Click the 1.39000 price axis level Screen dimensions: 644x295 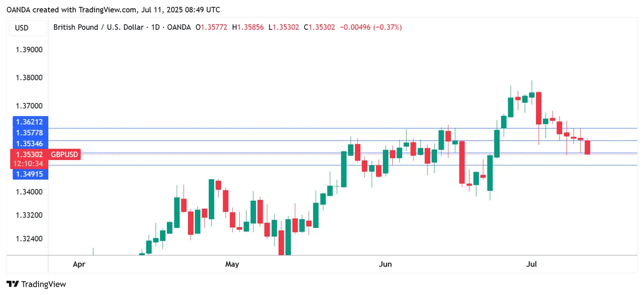(29, 50)
